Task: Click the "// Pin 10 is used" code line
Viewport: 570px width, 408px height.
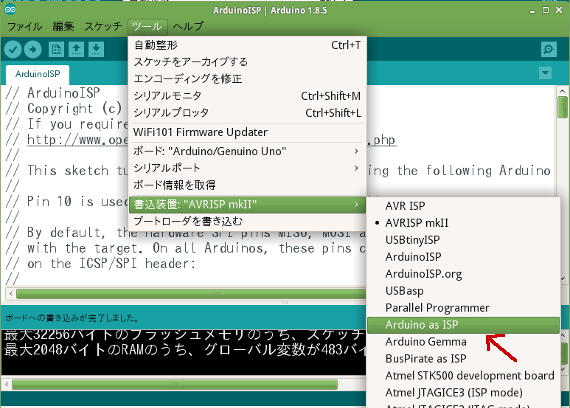Action: pyautogui.click(x=67, y=201)
